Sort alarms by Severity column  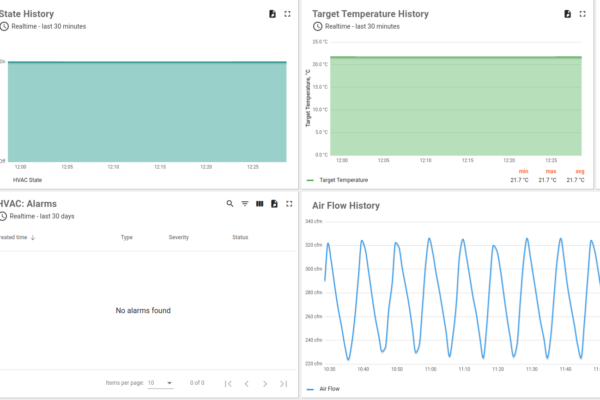click(178, 237)
